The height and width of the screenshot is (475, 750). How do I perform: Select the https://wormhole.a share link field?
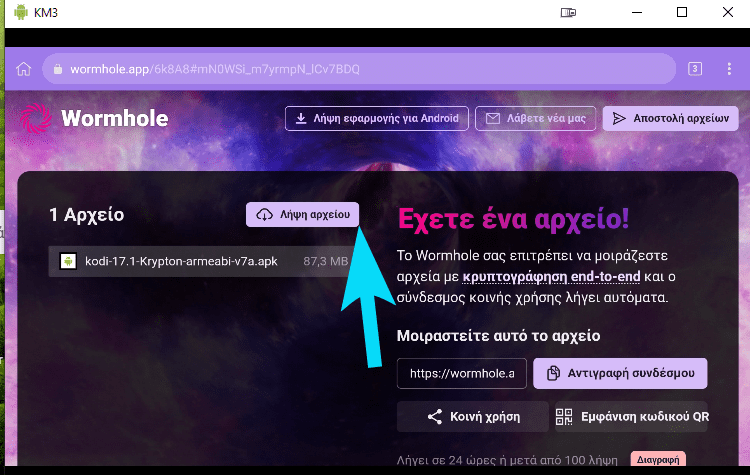pyautogui.click(x=462, y=373)
